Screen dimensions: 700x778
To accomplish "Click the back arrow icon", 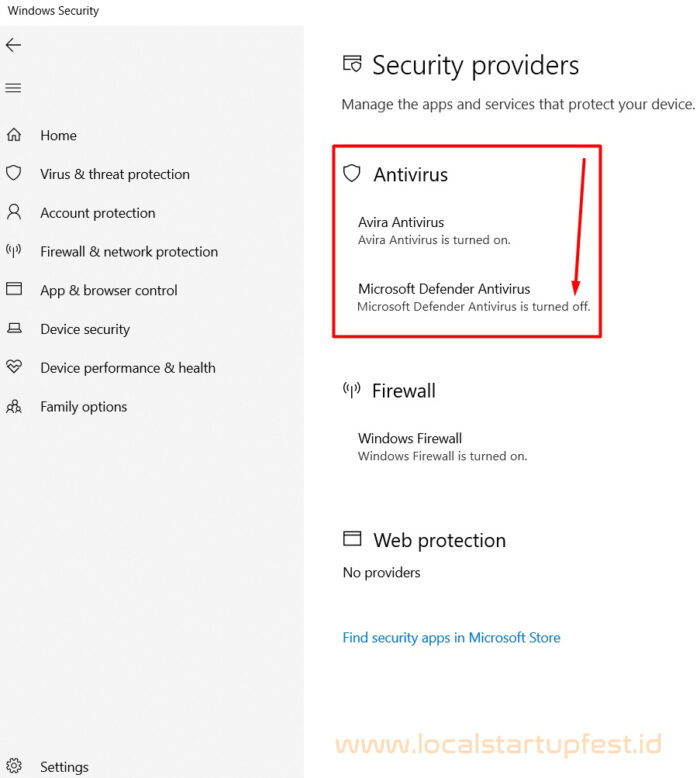I will click(x=13, y=45).
